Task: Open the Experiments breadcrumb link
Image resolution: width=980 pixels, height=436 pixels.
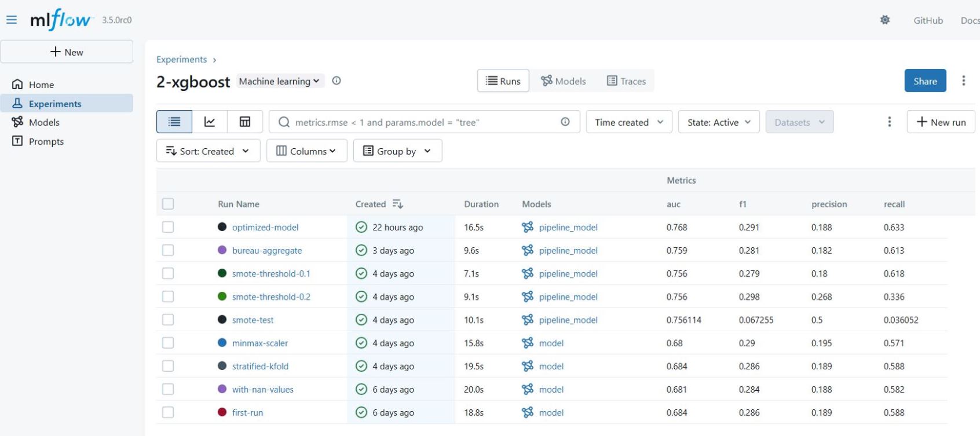Action: pos(181,60)
